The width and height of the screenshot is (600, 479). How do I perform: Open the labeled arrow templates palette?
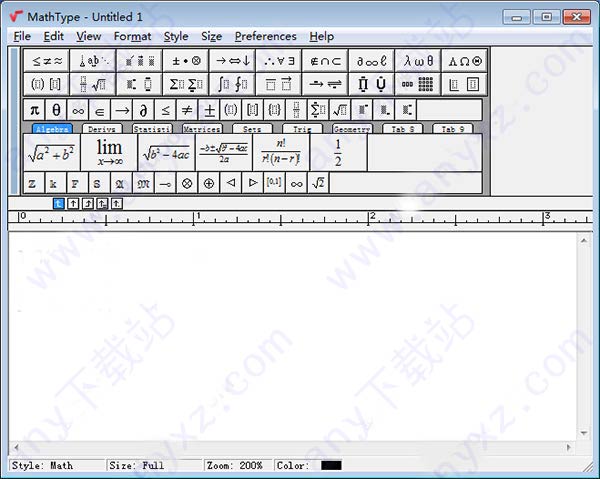coord(325,84)
